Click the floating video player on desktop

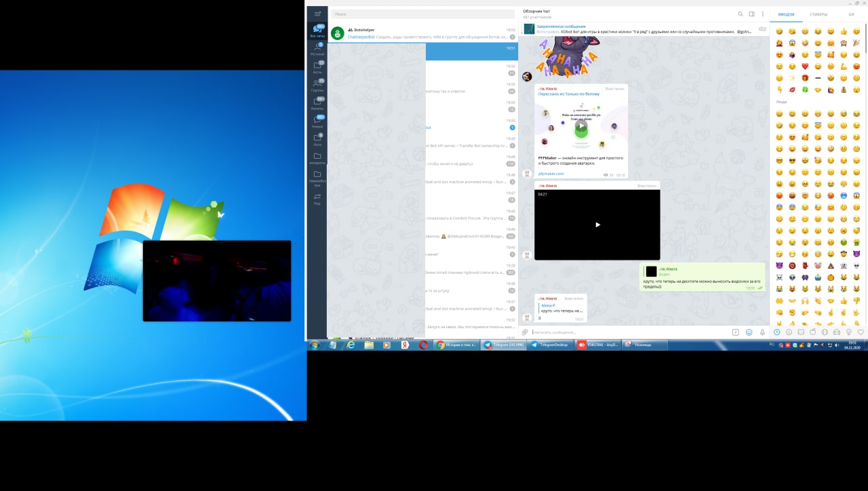[217, 281]
